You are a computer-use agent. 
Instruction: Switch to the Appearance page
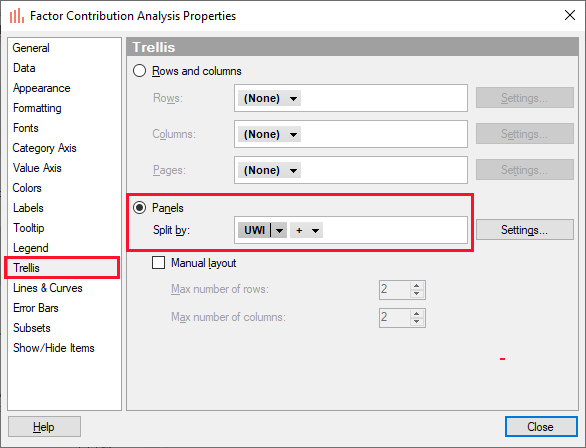click(41, 88)
